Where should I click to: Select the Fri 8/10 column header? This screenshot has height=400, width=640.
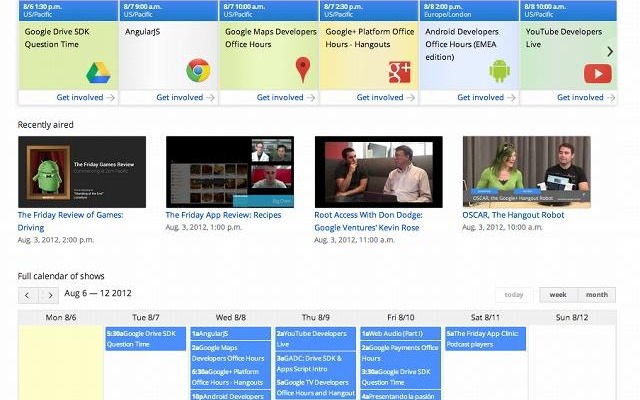click(x=400, y=317)
